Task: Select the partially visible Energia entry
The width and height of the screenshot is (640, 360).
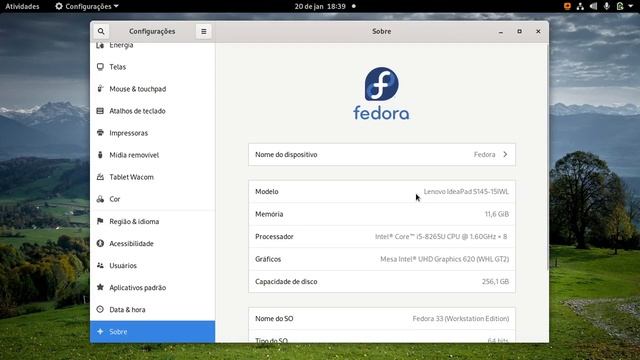Action: (152, 49)
